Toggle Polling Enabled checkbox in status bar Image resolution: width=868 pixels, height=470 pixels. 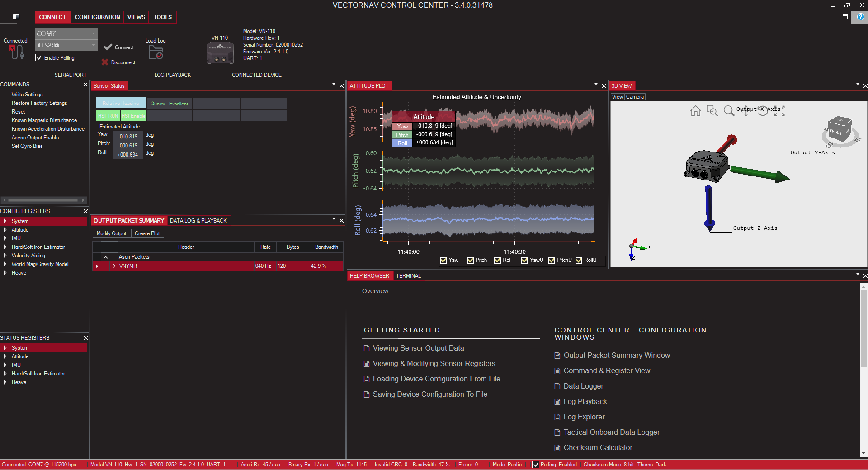535,465
